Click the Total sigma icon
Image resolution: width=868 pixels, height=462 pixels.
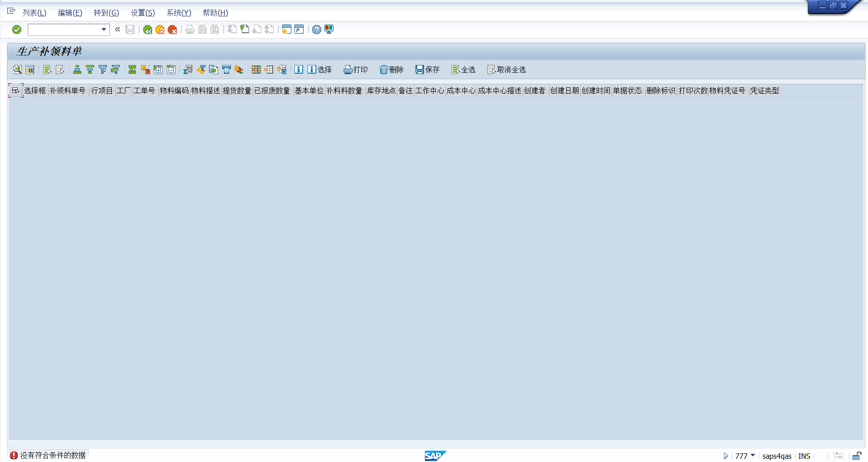[x=132, y=70]
